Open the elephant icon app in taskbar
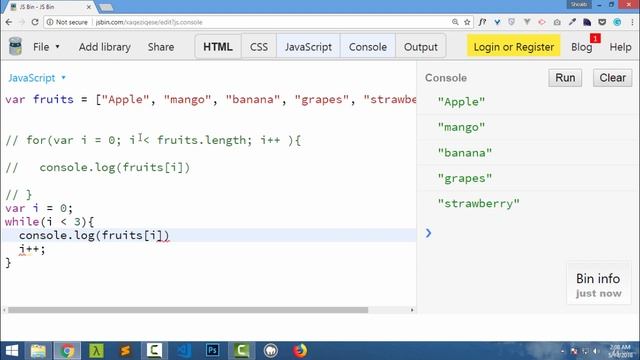 click(x=271, y=351)
